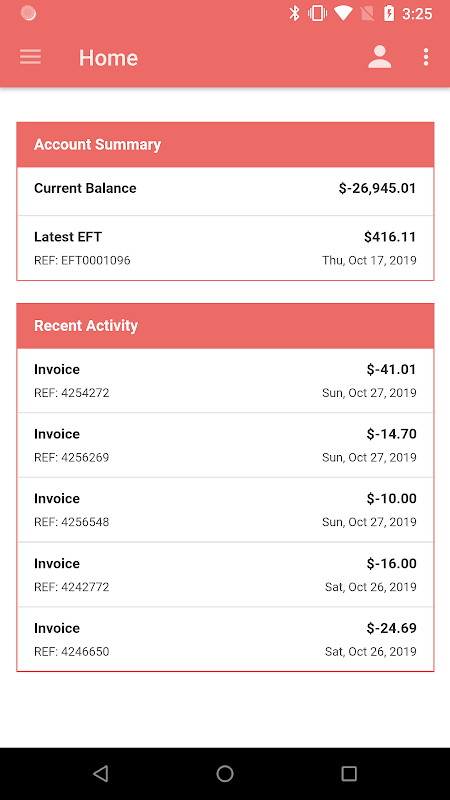Open the user profile icon
Screen dimensions: 450x800
point(380,57)
